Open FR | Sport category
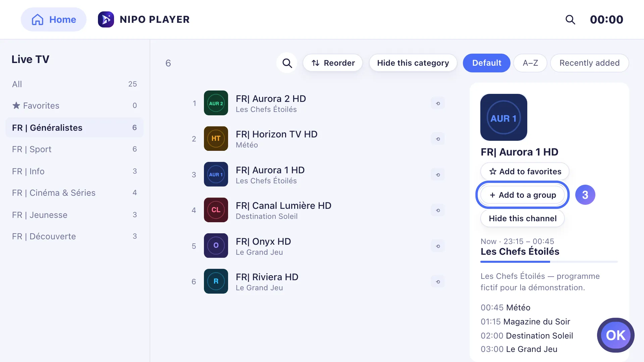The width and height of the screenshot is (644, 362). (74, 149)
